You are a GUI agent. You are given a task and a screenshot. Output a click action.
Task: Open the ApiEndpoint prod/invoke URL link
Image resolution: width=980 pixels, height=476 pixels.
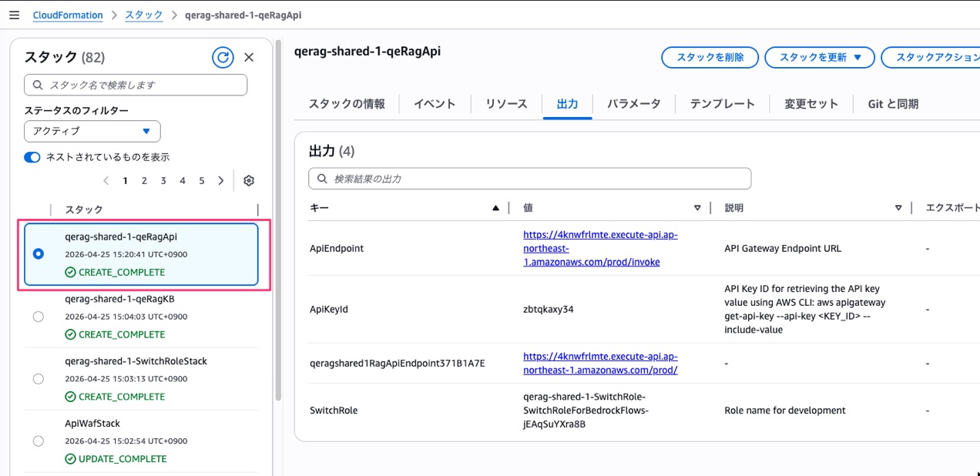click(600, 249)
